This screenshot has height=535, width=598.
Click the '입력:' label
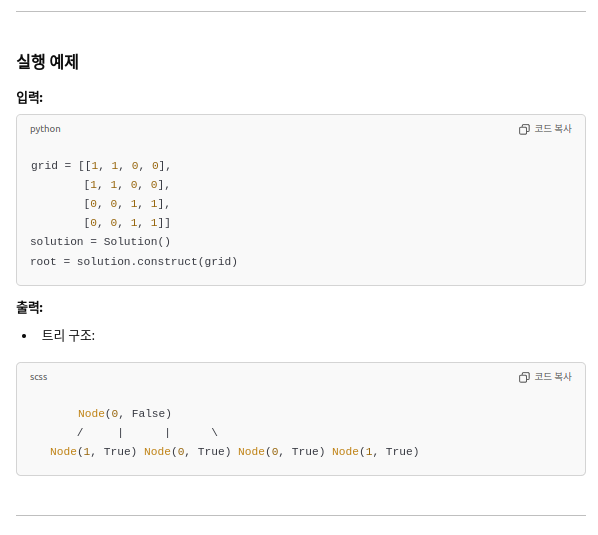click(29, 97)
